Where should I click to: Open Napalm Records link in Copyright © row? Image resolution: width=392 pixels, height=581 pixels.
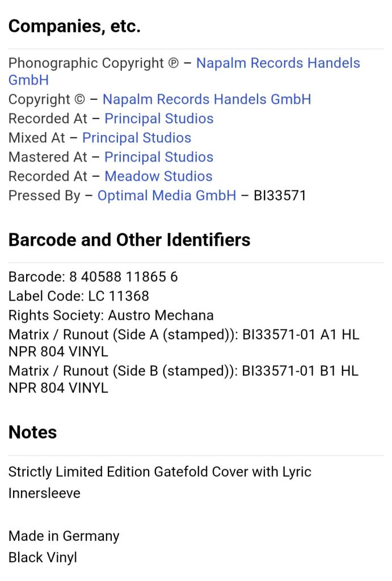coord(206,99)
